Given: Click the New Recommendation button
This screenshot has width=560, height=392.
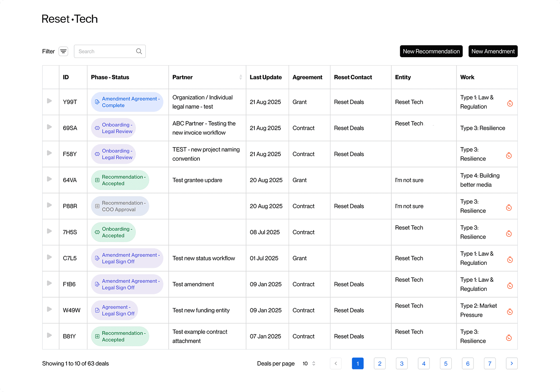Looking at the screenshot, I should coord(431,52).
